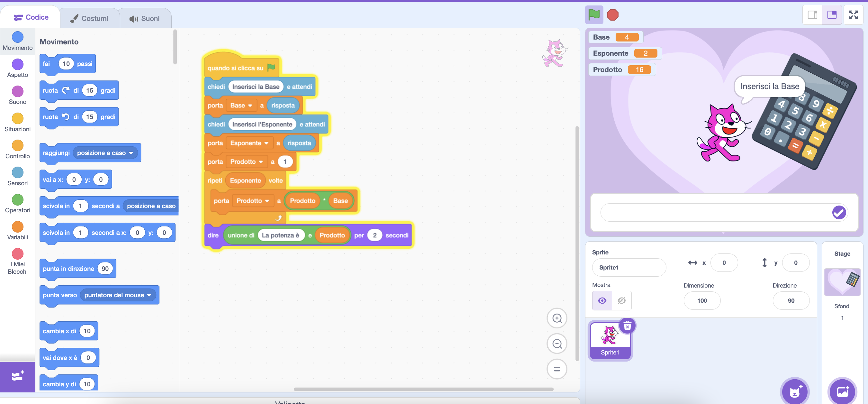868x404 pixels.
Task: Switch to small stage layout
Action: point(812,15)
